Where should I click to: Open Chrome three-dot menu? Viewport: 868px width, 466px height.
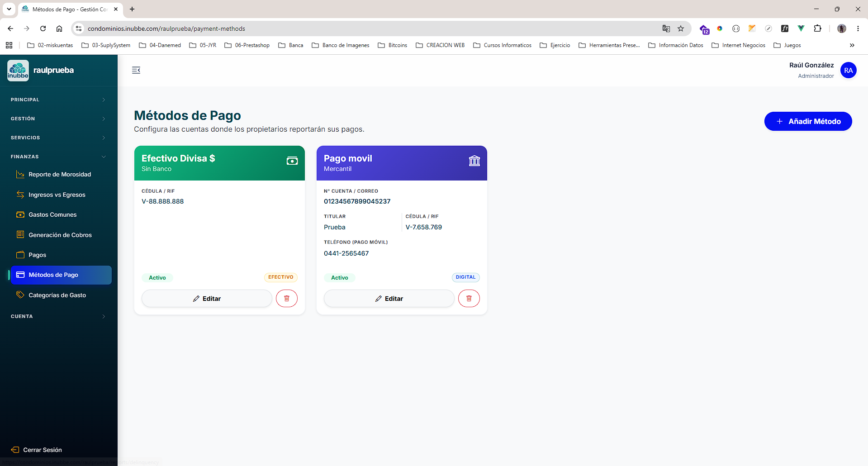coord(858,29)
